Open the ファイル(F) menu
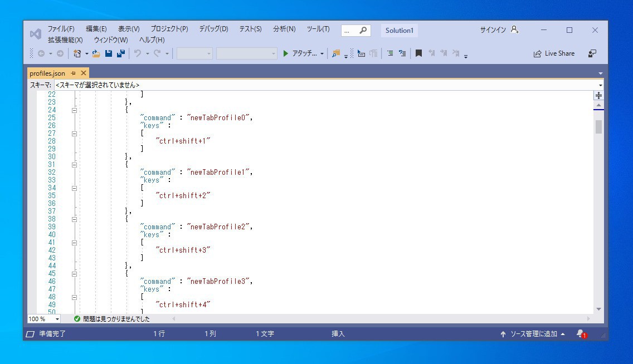This screenshot has height=364, width=633. pos(61,29)
